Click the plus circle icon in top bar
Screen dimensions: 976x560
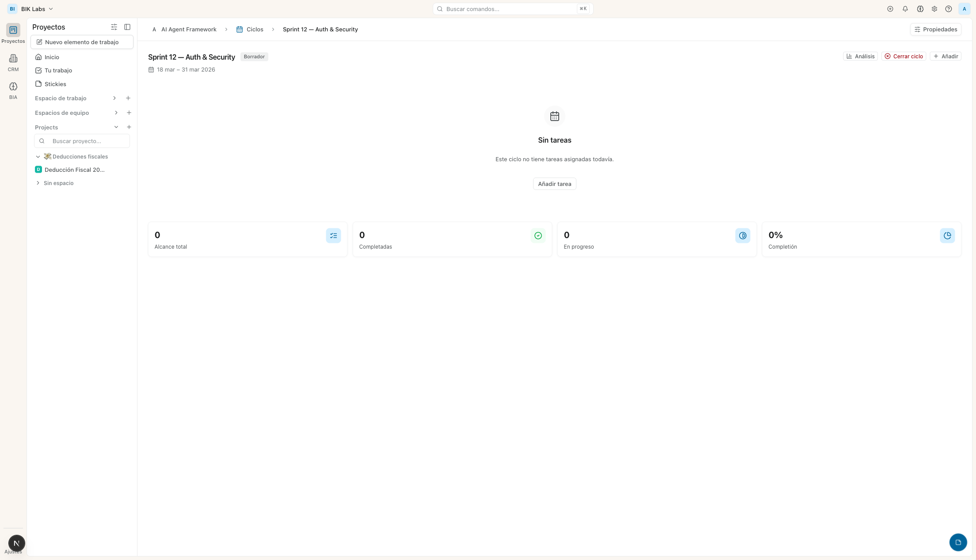(x=890, y=9)
